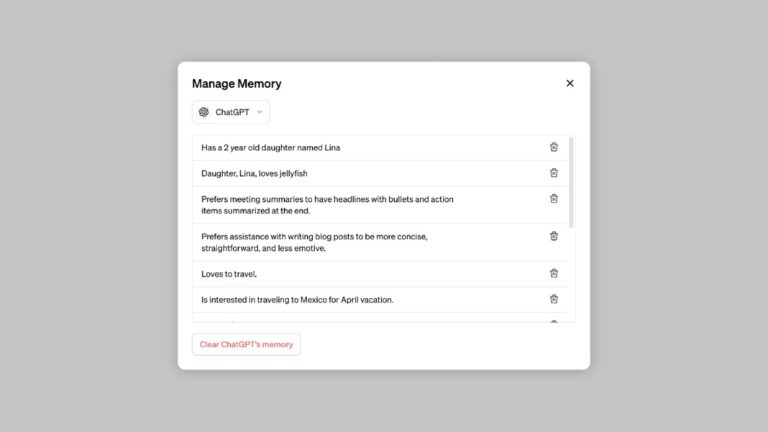The height and width of the screenshot is (432, 768).
Task: Select the 'Loves to travel.' entry
Action: coord(229,273)
